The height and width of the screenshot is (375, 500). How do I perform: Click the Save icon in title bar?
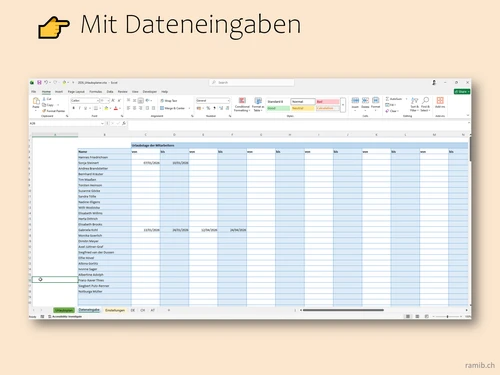tap(39, 82)
